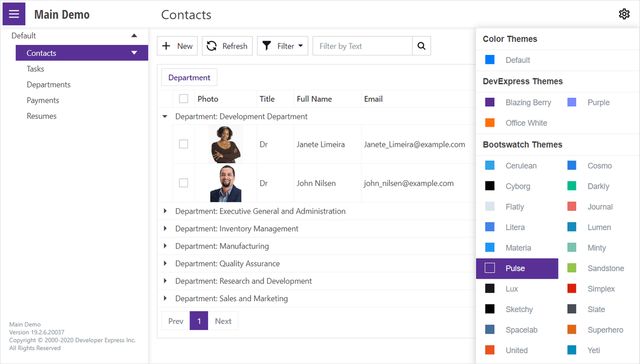The image size is (640, 364).
Task: Click the plus icon on New button
Action: pos(166,46)
